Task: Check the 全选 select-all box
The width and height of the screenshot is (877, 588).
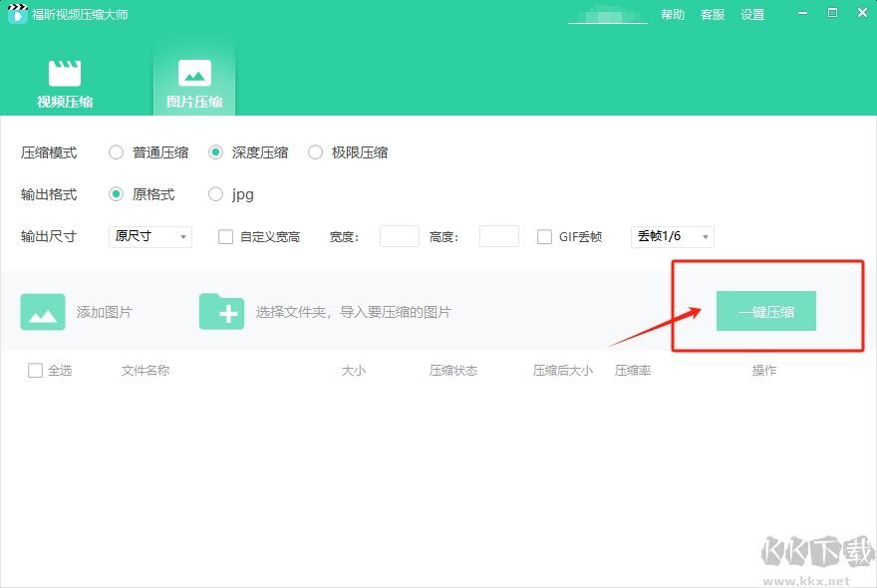Action: point(36,371)
